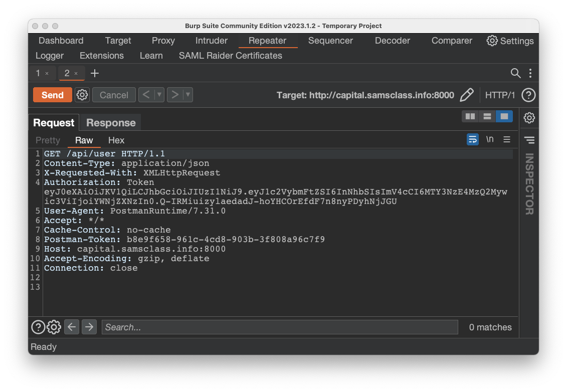The image size is (567, 392).
Task: Open the Intruder tab
Action: click(212, 41)
